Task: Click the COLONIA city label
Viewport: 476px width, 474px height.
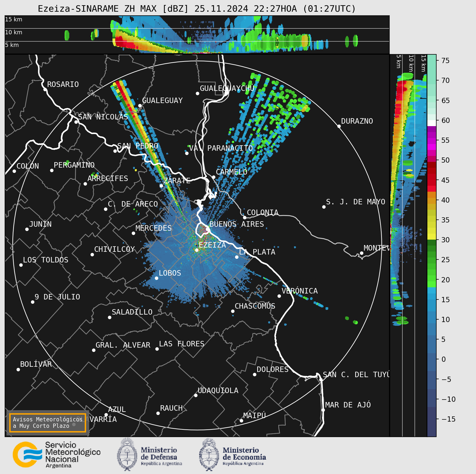Action: point(262,213)
